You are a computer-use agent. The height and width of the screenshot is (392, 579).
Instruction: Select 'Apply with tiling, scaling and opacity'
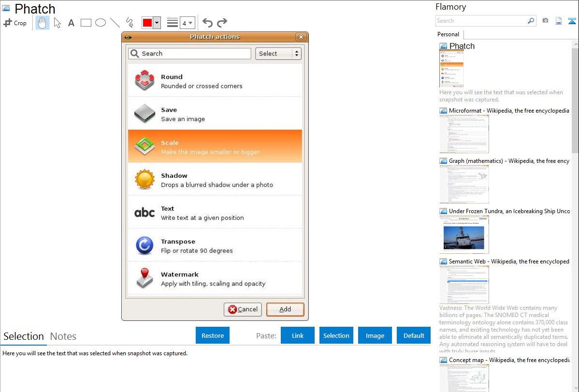213,283
